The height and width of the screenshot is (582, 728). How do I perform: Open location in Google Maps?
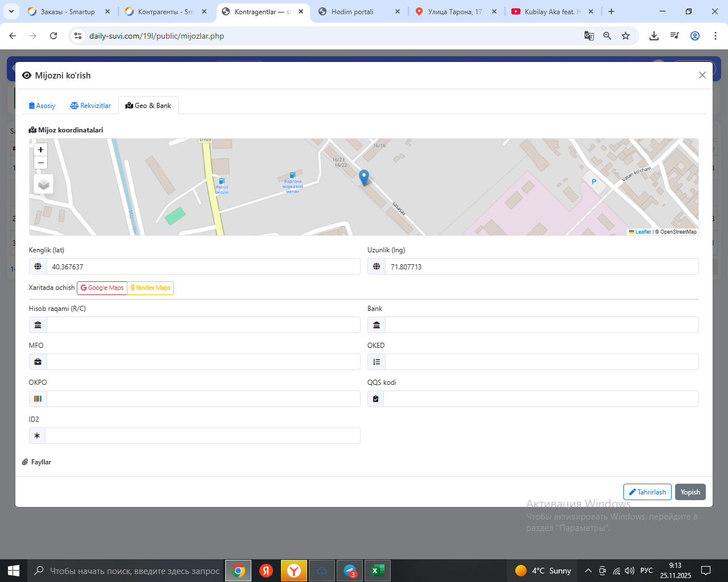click(x=102, y=288)
